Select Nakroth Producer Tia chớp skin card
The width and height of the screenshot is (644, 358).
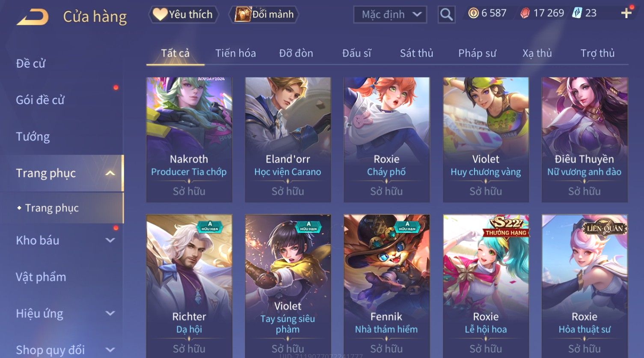[x=189, y=140]
